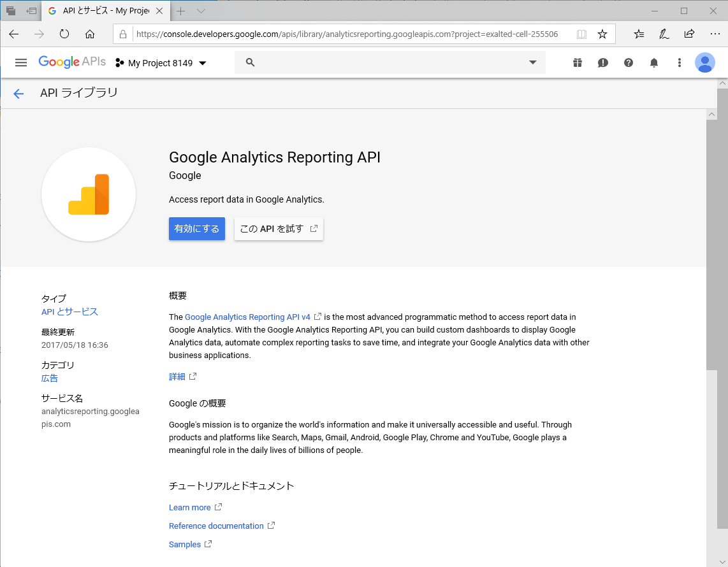Share this page icon
This screenshot has width=728, height=567.
[x=689, y=34]
